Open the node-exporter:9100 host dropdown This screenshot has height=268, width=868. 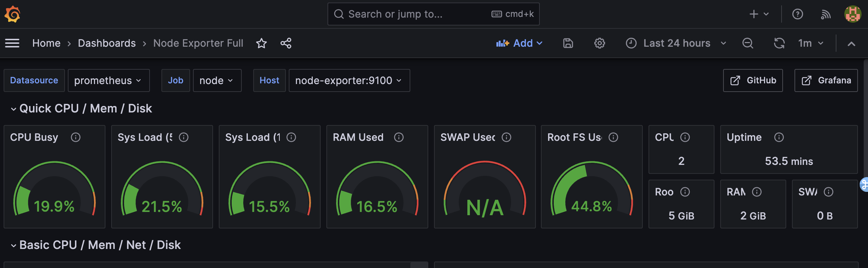pos(349,80)
